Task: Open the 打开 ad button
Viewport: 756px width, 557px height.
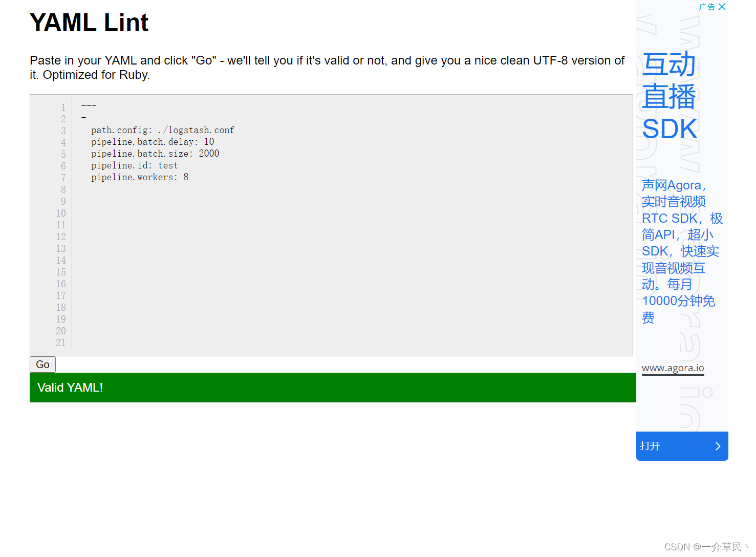Action: [x=682, y=446]
